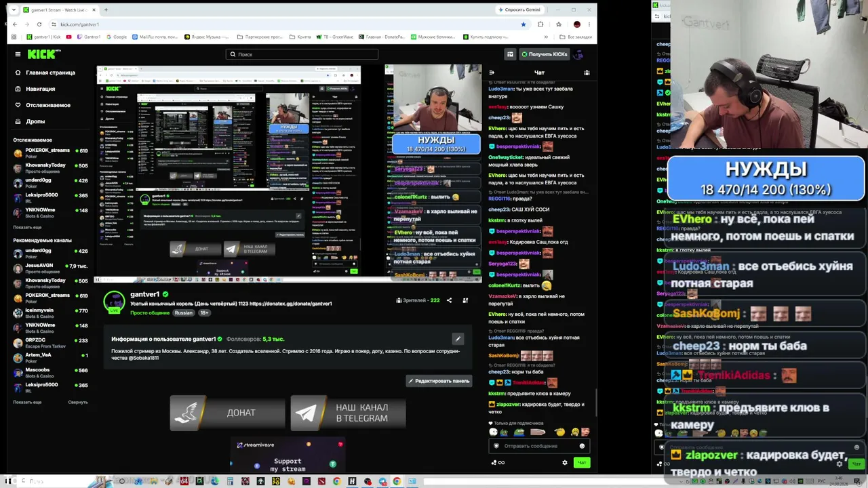Open the ДОНАТ panel banner
This screenshot has height=488, width=868.
(227, 413)
